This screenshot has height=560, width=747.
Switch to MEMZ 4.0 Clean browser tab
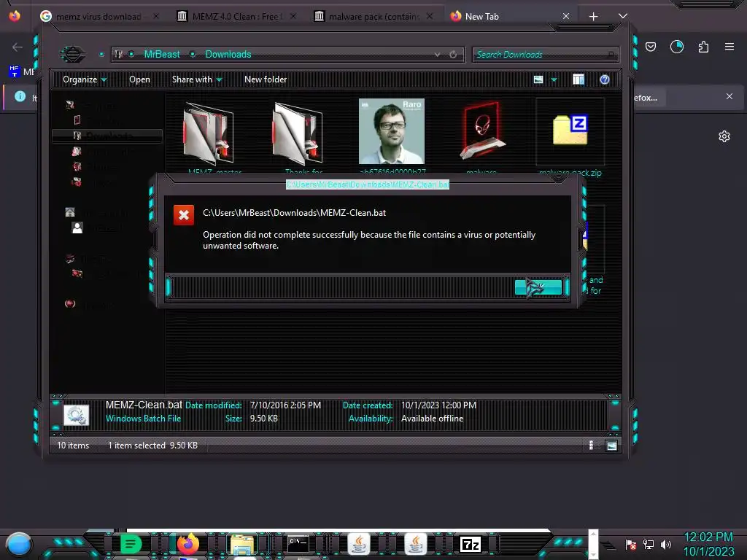pos(236,17)
